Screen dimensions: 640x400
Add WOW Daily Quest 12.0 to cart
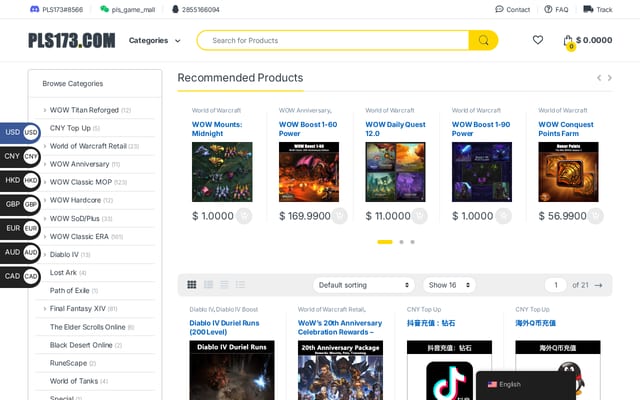click(420, 216)
